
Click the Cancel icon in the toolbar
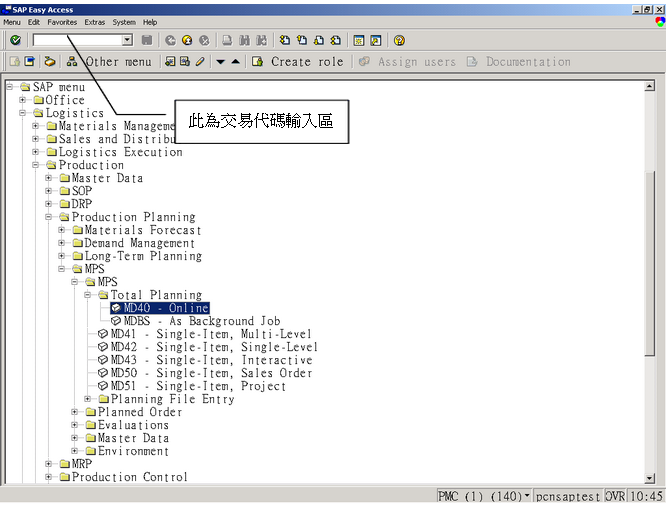point(204,40)
